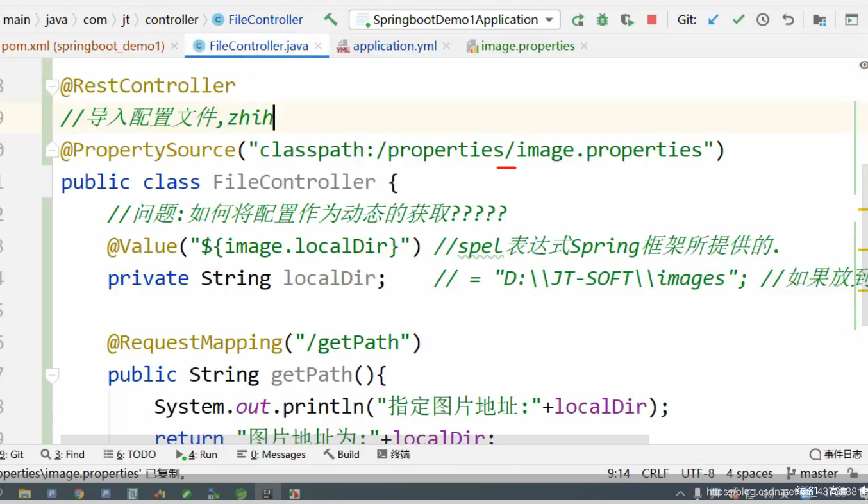Open the 6: TODO tool window
868x504 pixels.
129,455
